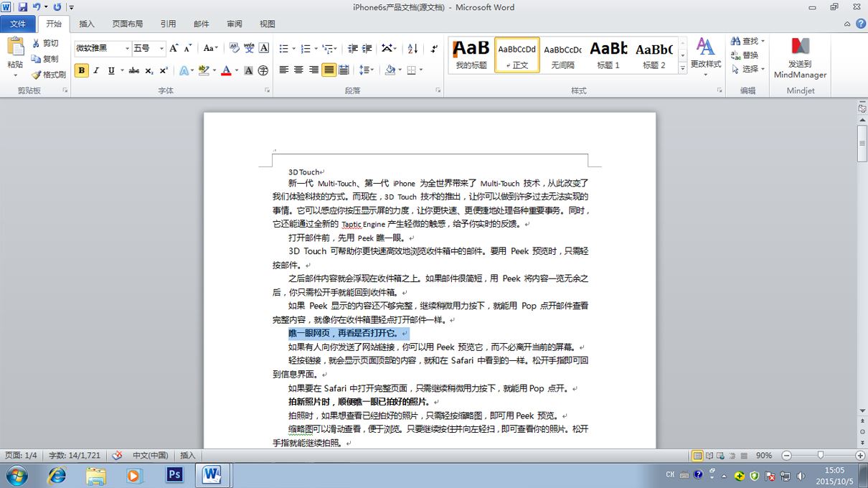The width and height of the screenshot is (868, 488).
Task: Click the Distributed alignment icon
Action: tap(344, 70)
